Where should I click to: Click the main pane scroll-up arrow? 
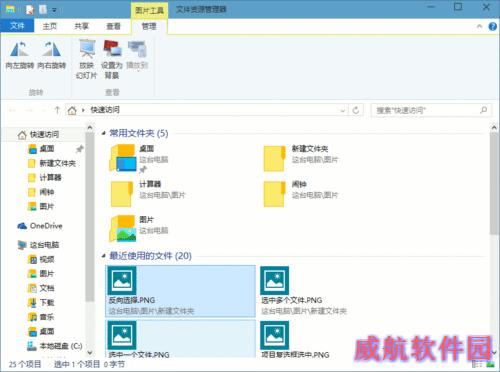[x=494, y=128]
